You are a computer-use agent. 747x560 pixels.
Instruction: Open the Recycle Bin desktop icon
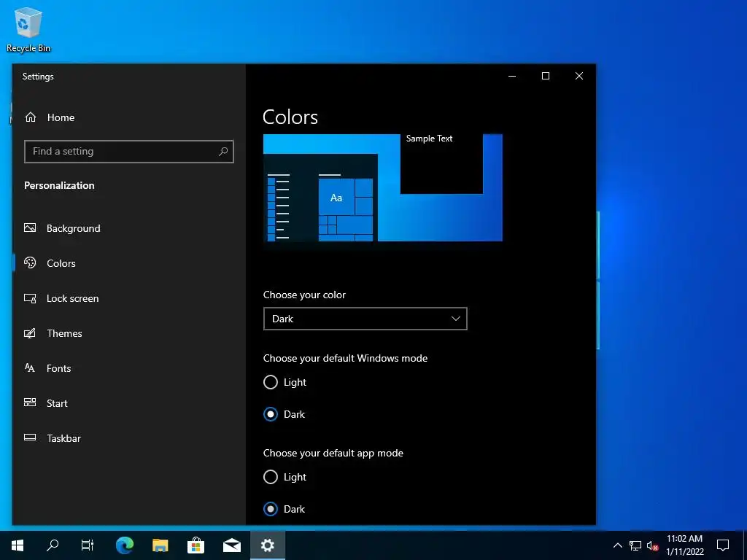tap(28, 29)
